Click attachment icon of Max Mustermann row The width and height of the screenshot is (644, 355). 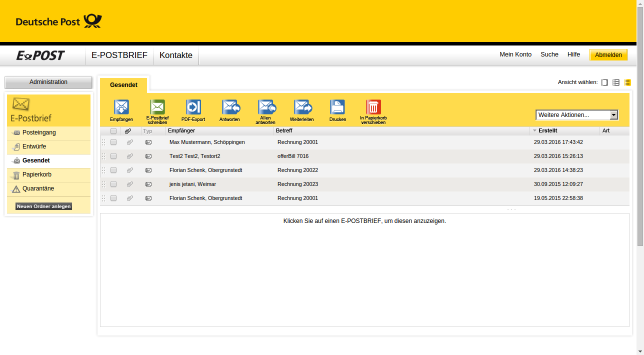pos(130,142)
